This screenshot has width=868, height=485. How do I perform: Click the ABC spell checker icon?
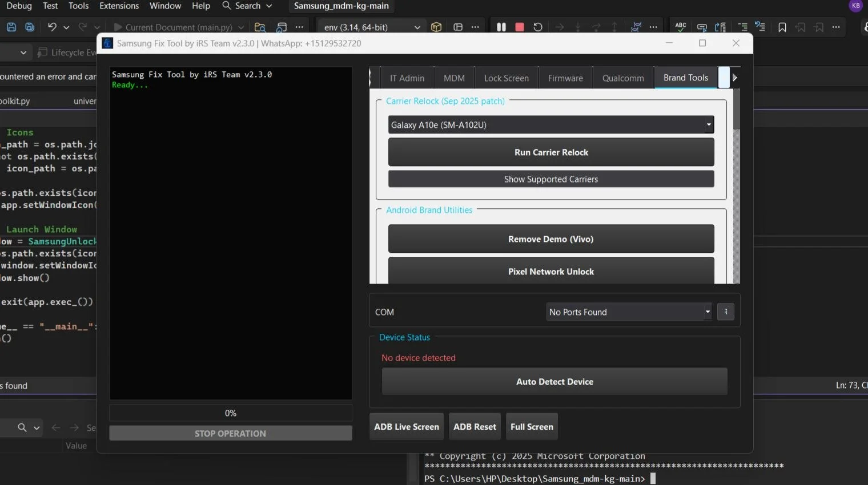[x=681, y=27]
